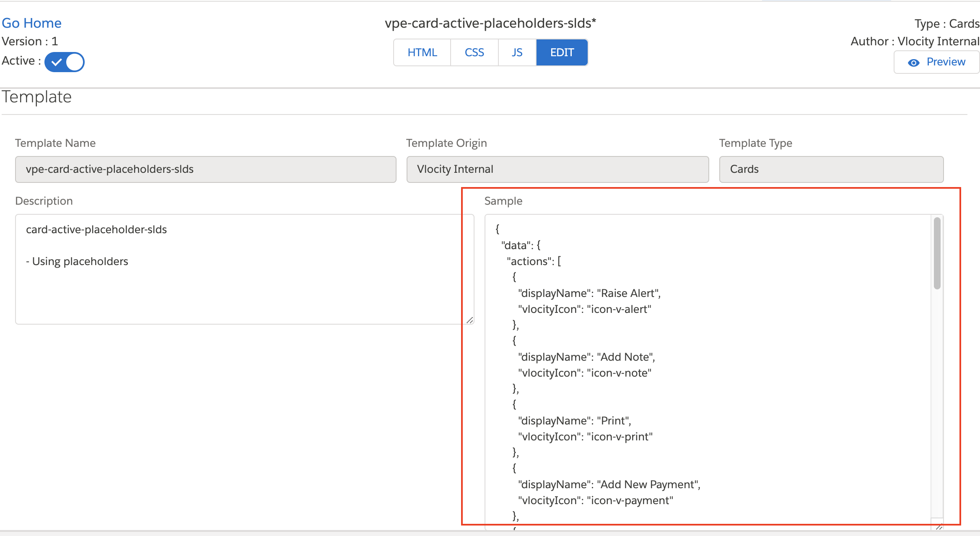Screen dimensions: 980x536
Task: Click the "icon-v-print" vlocityIcon line
Action: coord(586,437)
